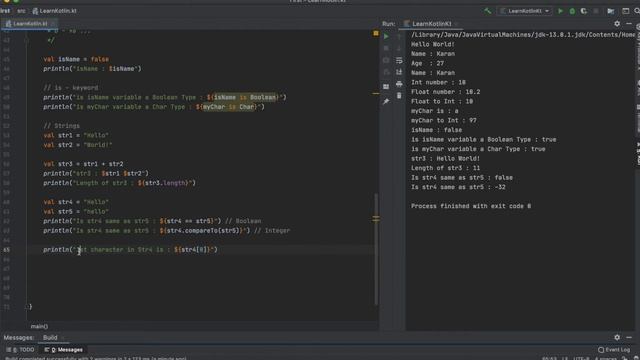Click the down arrow in Run console toolbar

(x=399, y=49)
